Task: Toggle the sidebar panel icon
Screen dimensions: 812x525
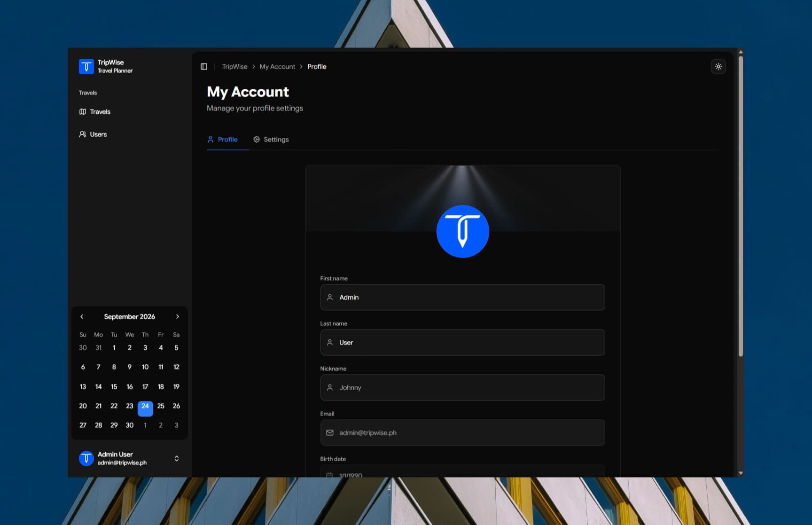Action: point(204,67)
